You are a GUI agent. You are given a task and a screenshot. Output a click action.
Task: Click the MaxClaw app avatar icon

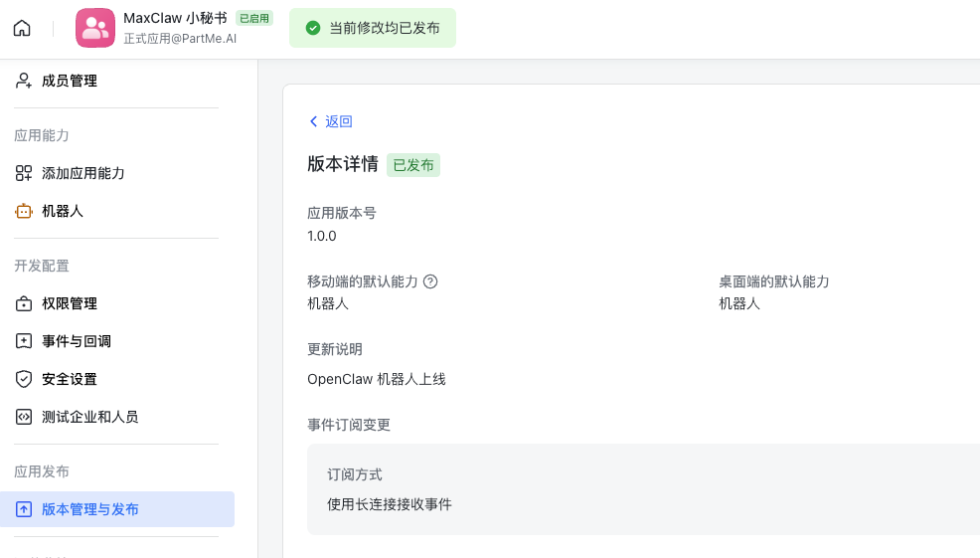95,28
